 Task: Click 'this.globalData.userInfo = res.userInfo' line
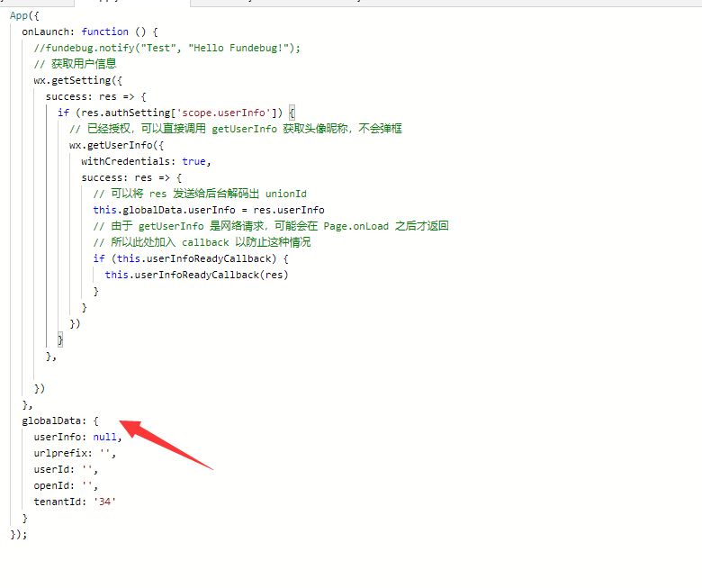pos(209,210)
